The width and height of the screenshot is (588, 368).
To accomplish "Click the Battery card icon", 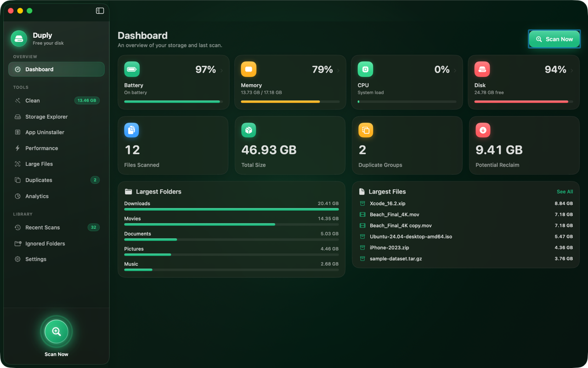I will 132,69.
